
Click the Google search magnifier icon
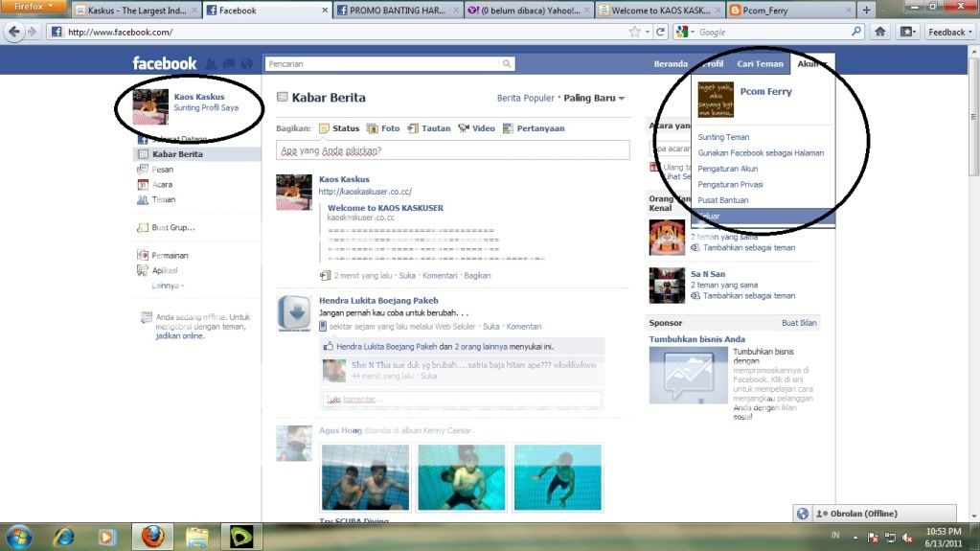pos(856,32)
